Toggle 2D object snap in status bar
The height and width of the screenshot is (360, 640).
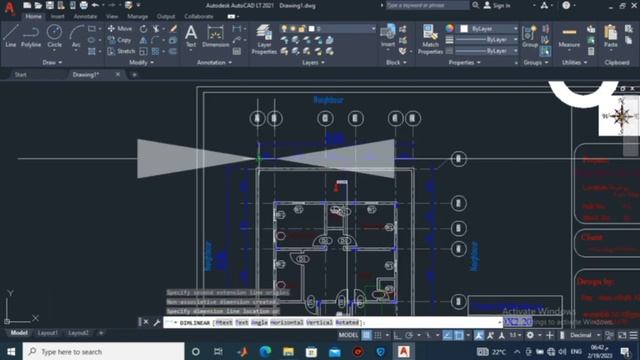click(459, 335)
